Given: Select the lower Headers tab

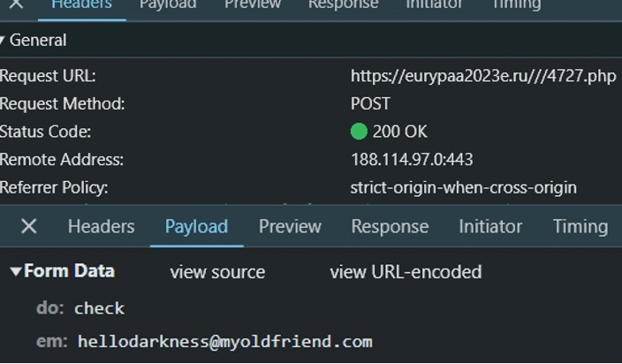Looking at the screenshot, I should tap(101, 226).
